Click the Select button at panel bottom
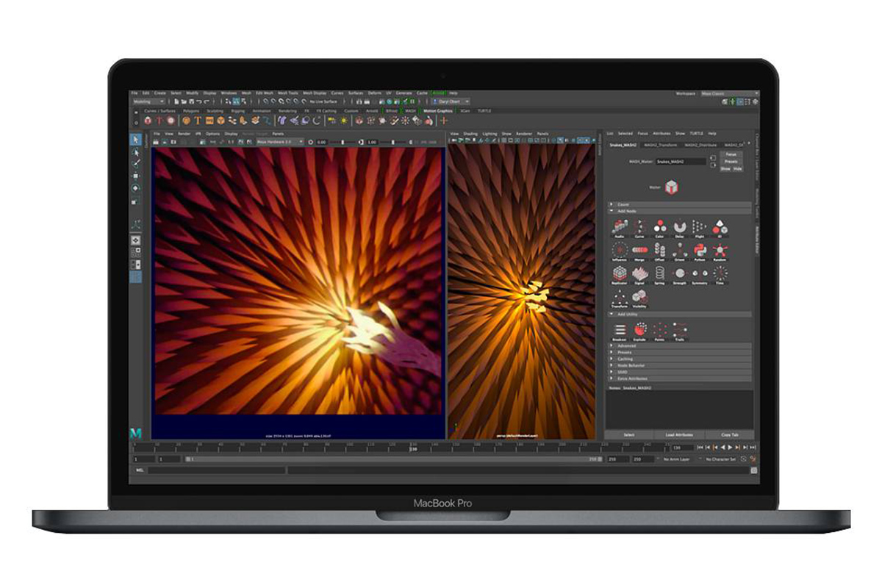Image resolution: width=882 pixels, height=588 pixels. (x=629, y=435)
